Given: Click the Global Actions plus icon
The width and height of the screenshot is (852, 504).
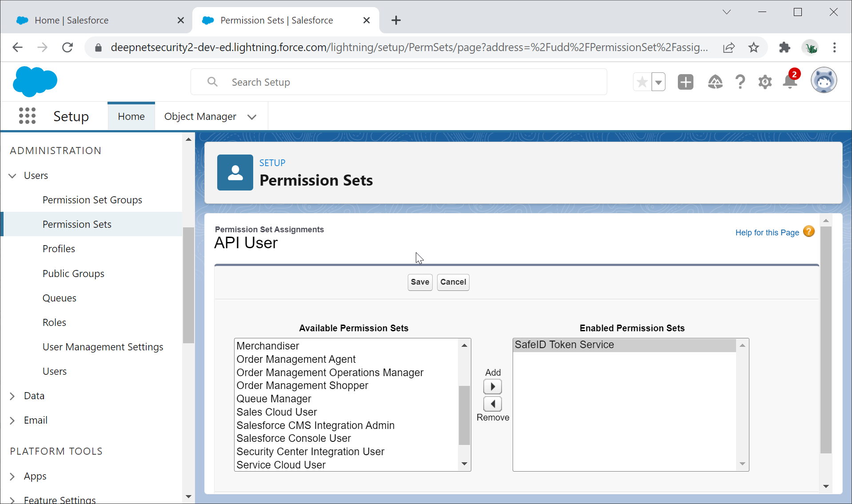Looking at the screenshot, I should pyautogui.click(x=685, y=82).
